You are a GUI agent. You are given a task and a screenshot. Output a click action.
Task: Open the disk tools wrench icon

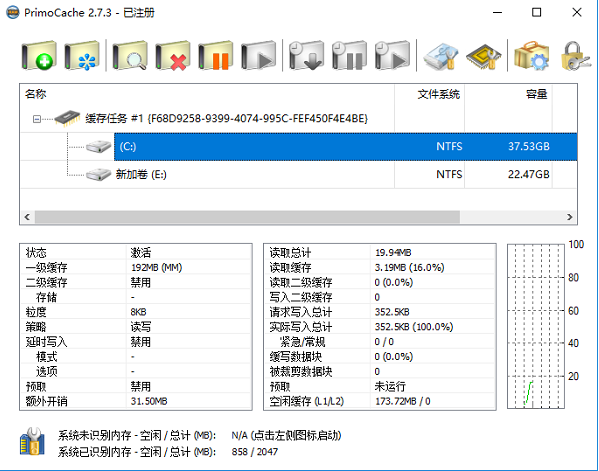coord(440,56)
